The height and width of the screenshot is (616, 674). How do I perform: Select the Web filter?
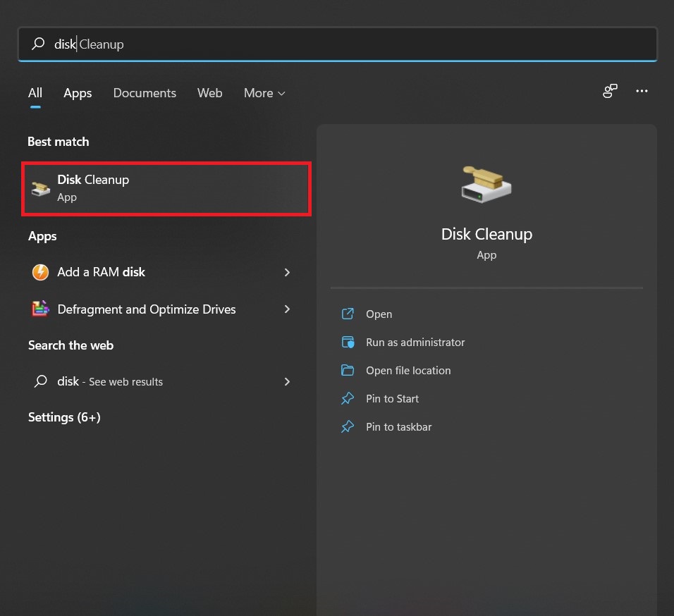[209, 92]
